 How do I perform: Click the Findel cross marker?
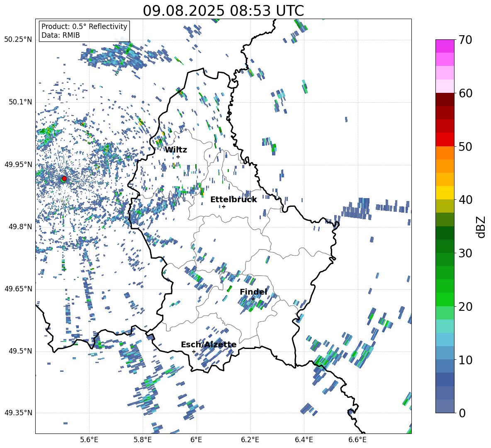(x=253, y=299)
